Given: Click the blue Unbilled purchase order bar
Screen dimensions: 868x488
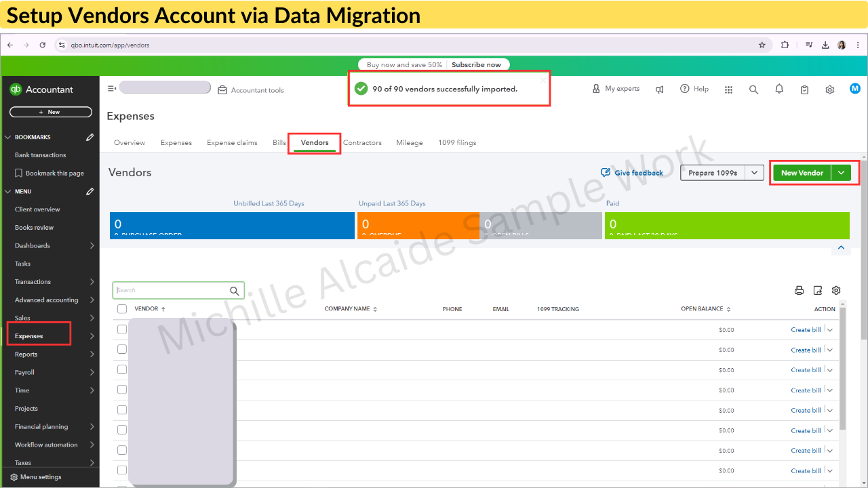Looking at the screenshot, I should tap(232, 226).
